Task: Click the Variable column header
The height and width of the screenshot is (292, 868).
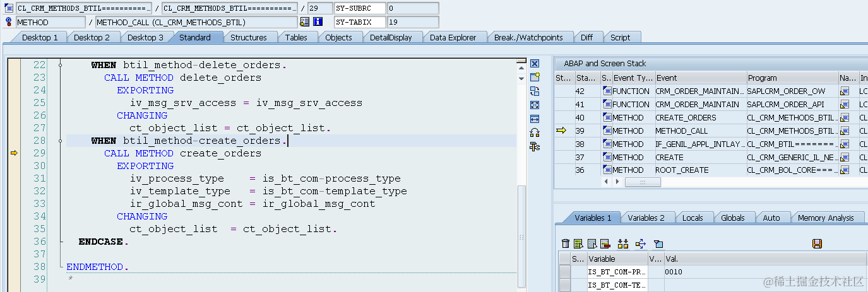Action: pyautogui.click(x=617, y=259)
